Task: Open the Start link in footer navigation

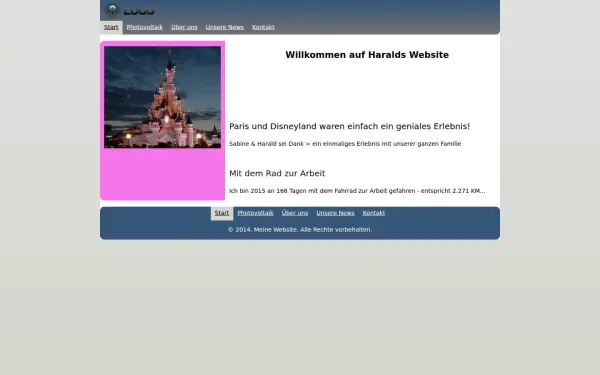Action: (x=222, y=213)
